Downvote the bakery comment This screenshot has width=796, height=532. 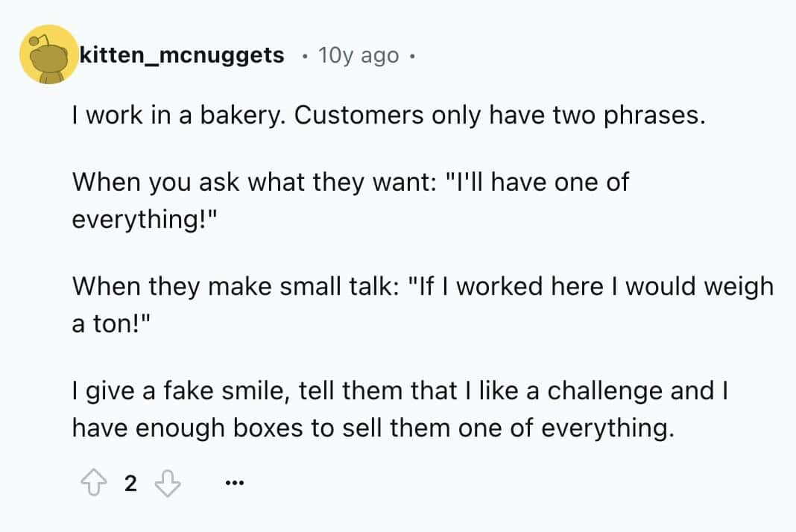(x=167, y=484)
